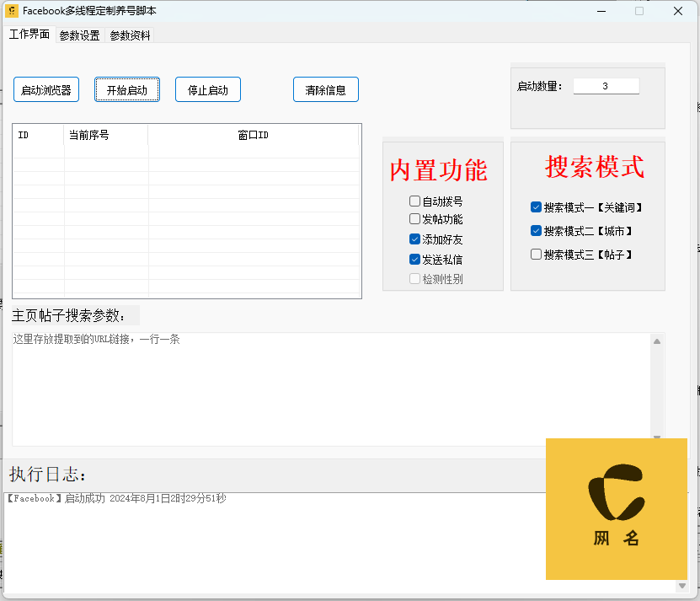700x601 pixels.
Task: Click the 窗口ID column header
Action: point(253,135)
